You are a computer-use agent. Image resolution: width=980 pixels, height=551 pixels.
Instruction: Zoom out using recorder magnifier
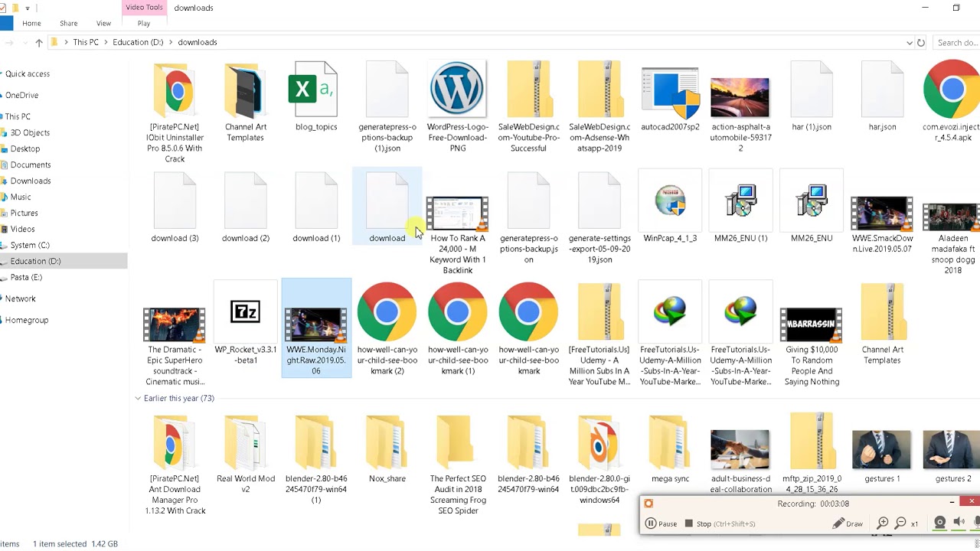pyautogui.click(x=901, y=523)
